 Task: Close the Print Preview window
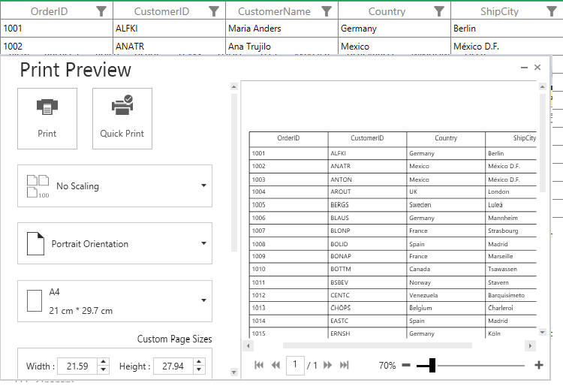coord(537,67)
